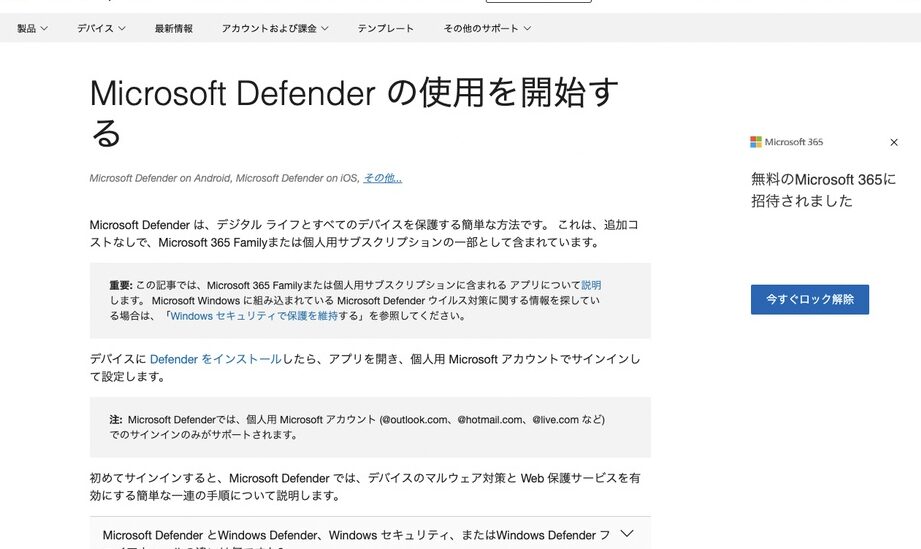Click the Microsoft Defender の使用を開始する heading
This screenshot has height=549, width=921.
point(354,112)
